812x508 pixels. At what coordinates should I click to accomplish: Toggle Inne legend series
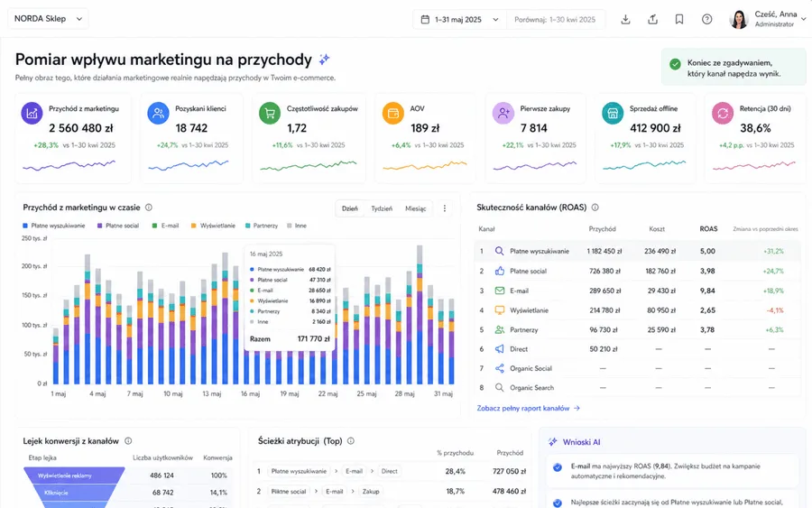(x=297, y=226)
